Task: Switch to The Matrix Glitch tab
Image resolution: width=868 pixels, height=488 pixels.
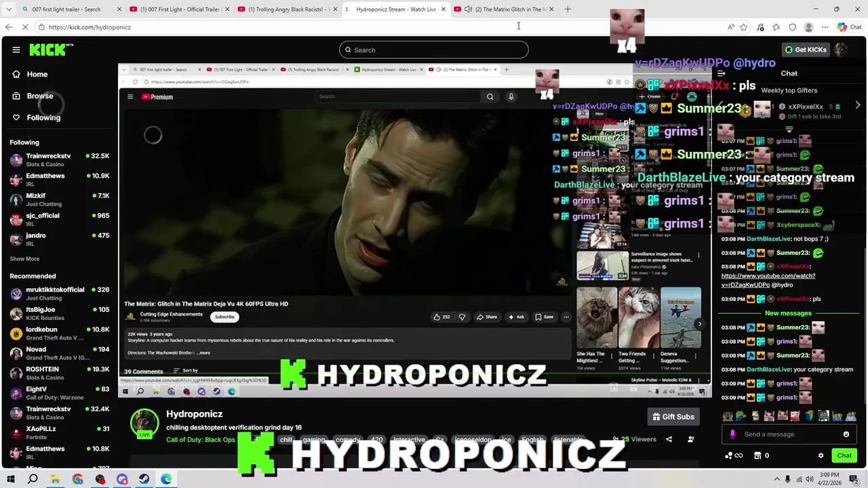Action: [503, 9]
